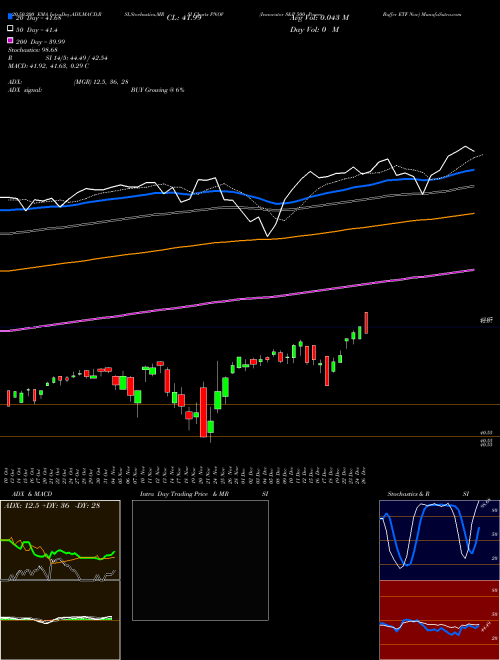Click the 'Stochastics & R' panel title
Viewport: 500px width, 660px height.
[409, 494]
